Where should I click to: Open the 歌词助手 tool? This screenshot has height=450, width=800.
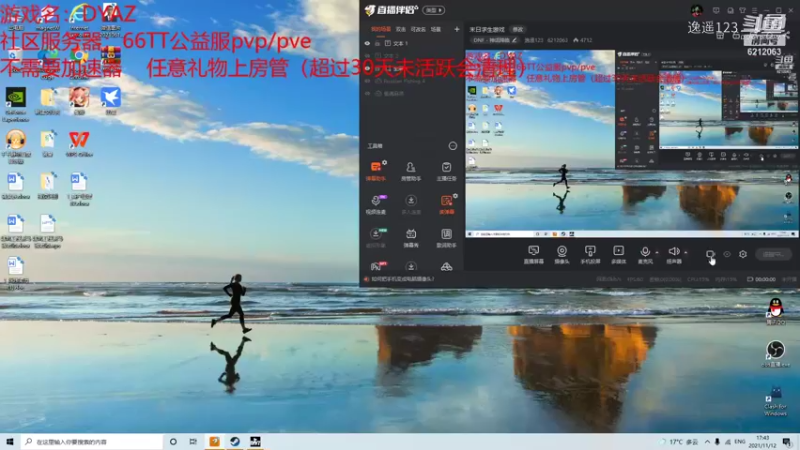pyautogui.click(x=446, y=238)
